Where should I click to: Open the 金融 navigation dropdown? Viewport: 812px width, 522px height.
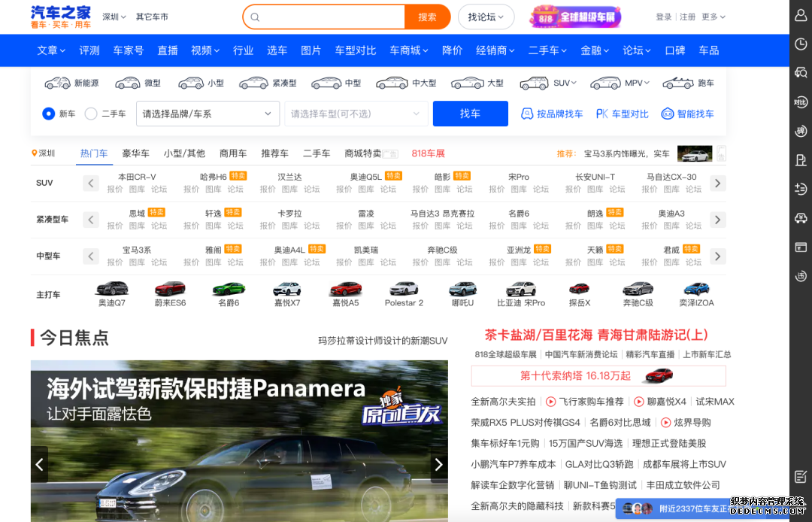pyautogui.click(x=593, y=50)
